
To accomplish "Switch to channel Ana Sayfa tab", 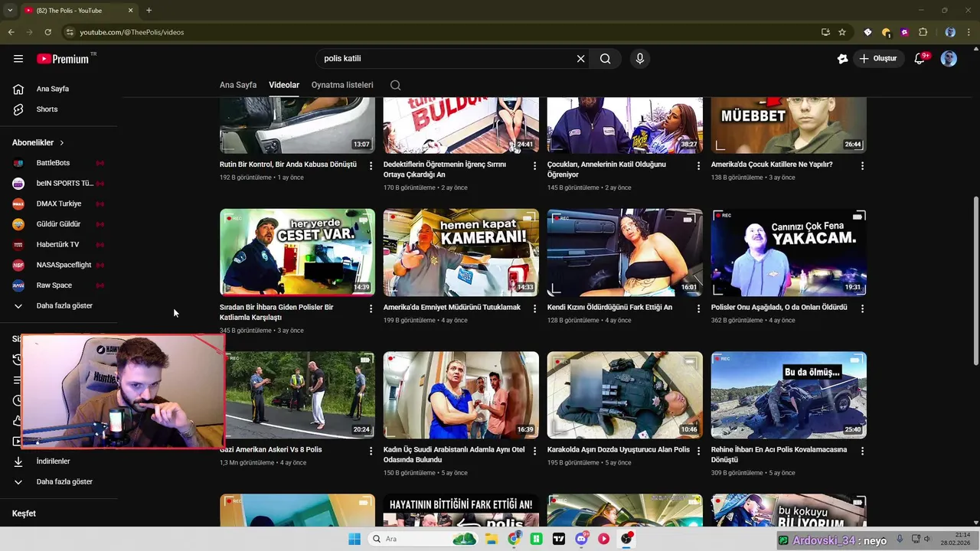I will (238, 85).
